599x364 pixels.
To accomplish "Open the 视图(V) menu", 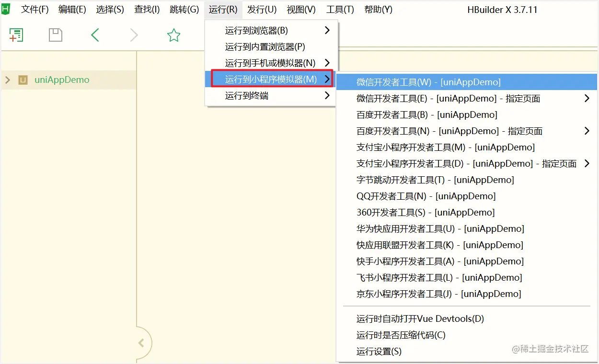I will pyautogui.click(x=301, y=10).
